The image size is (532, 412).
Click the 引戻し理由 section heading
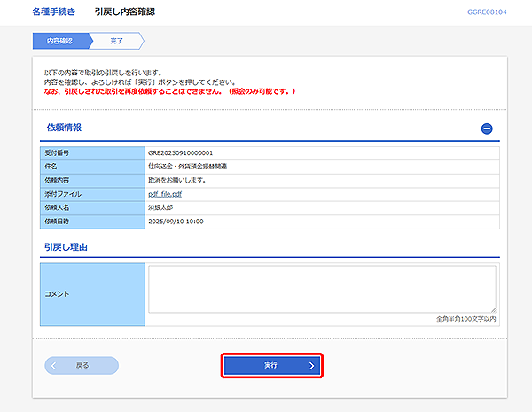click(x=66, y=247)
